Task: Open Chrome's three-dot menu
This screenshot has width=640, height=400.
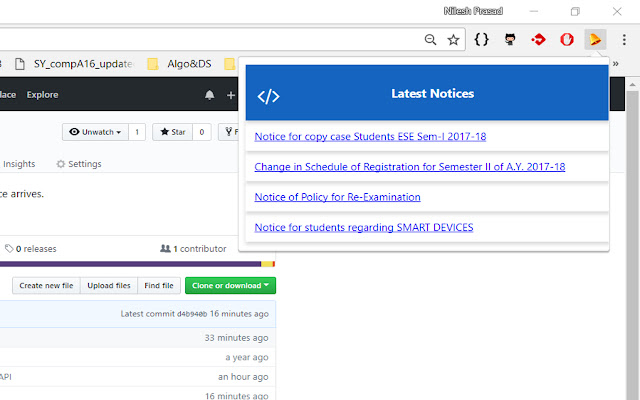Action: click(624, 40)
